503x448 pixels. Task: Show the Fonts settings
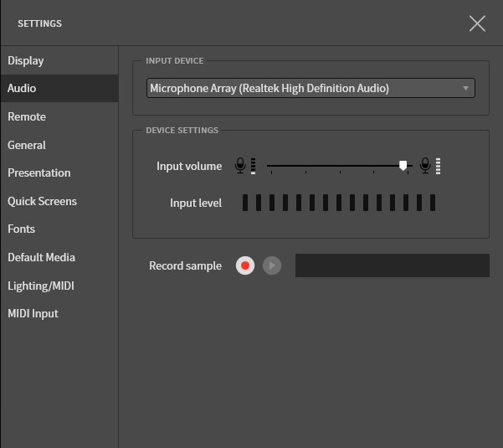click(x=59, y=229)
